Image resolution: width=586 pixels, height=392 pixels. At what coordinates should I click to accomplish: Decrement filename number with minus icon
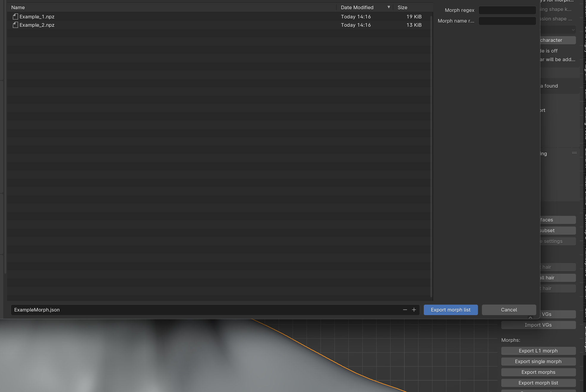[x=405, y=310]
